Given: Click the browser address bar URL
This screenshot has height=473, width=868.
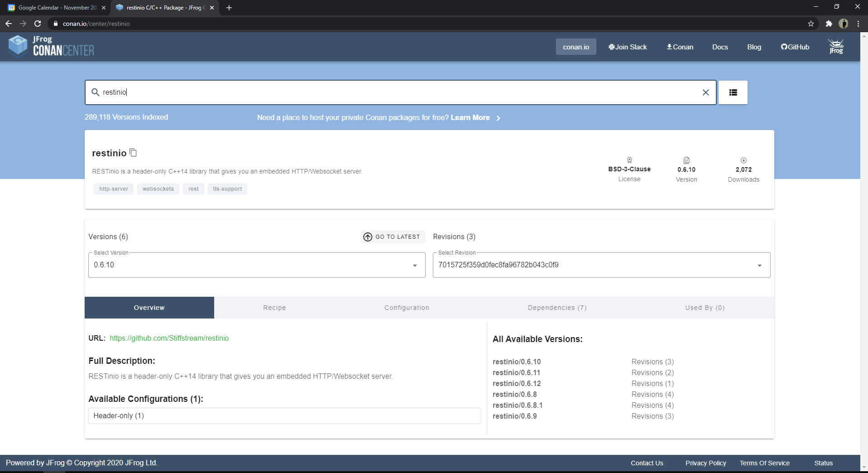Looking at the screenshot, I should 96,24.
